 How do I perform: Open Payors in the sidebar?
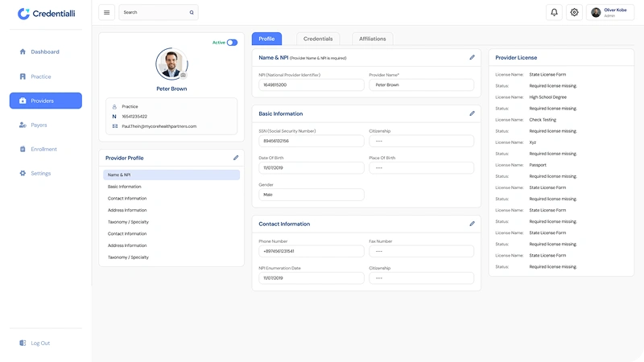[39, 125]
